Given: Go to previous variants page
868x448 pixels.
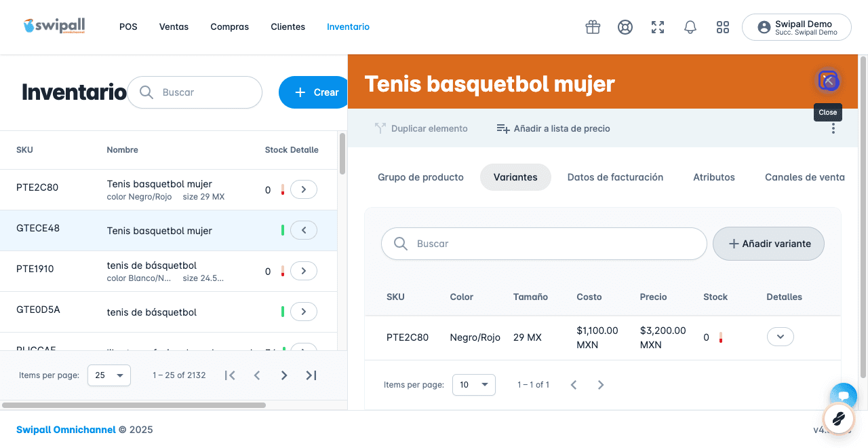Looking at the screenshot, I should click(574, 385).
